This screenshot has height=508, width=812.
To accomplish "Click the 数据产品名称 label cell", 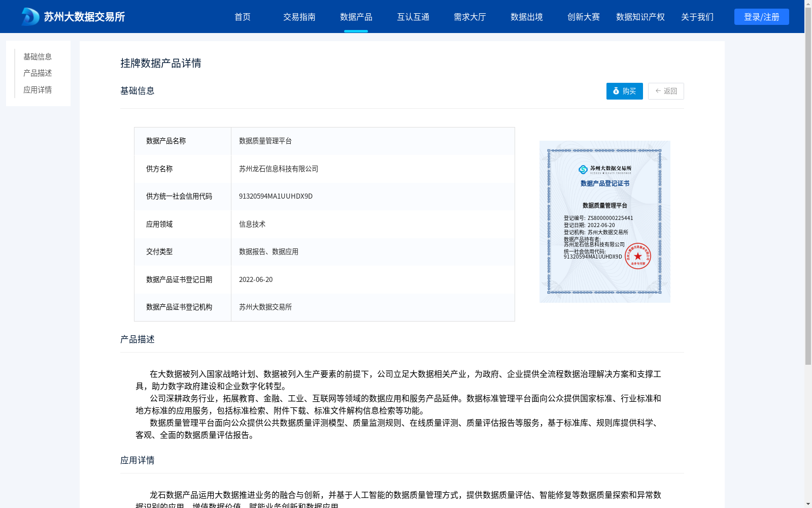I will pos(183,141).
